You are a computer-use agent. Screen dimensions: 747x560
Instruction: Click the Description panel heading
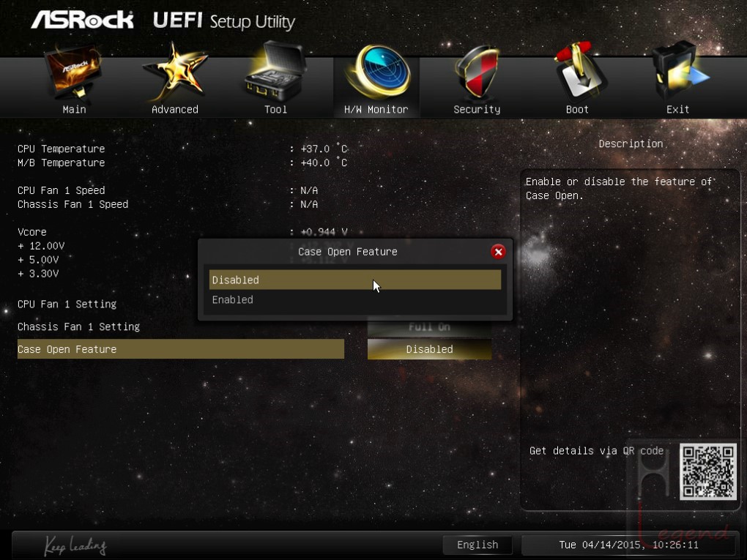[x=631, y=143]
